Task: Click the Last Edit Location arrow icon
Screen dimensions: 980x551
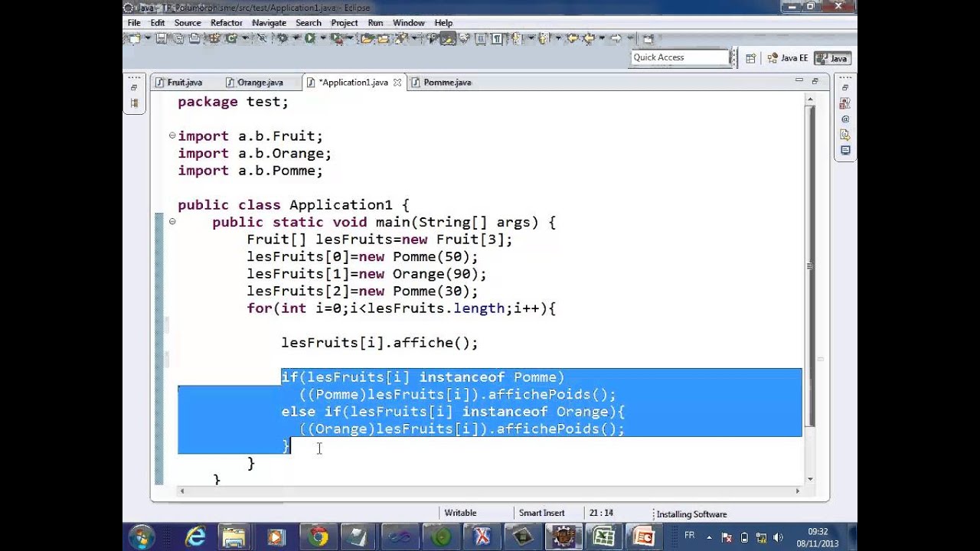Action: [573, 38]
